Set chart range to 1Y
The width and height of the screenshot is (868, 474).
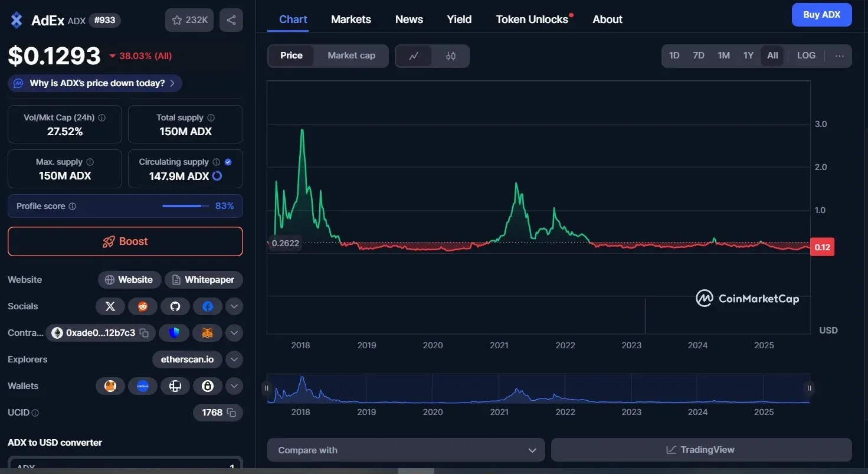(748, 55)
